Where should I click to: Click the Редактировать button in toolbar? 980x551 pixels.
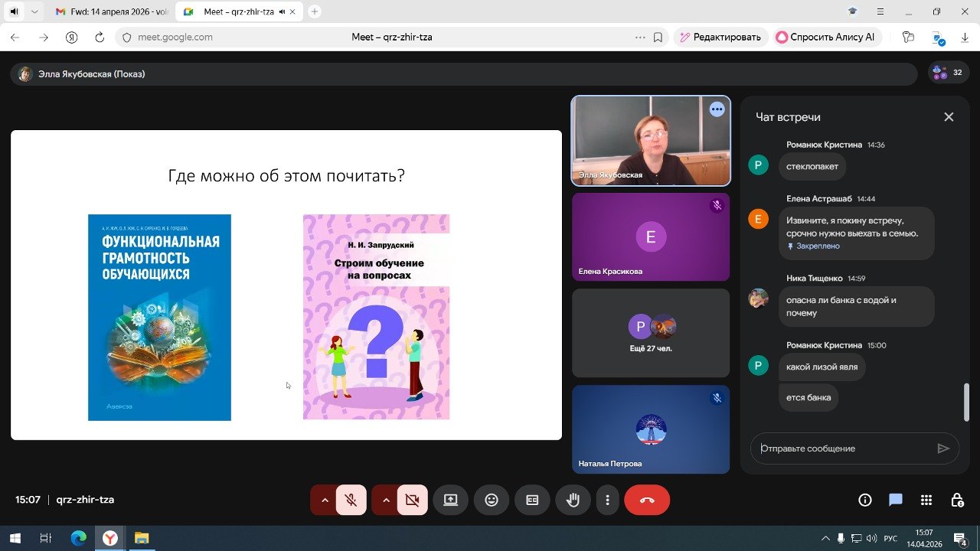pyautogui.click(x=720, y=37)
